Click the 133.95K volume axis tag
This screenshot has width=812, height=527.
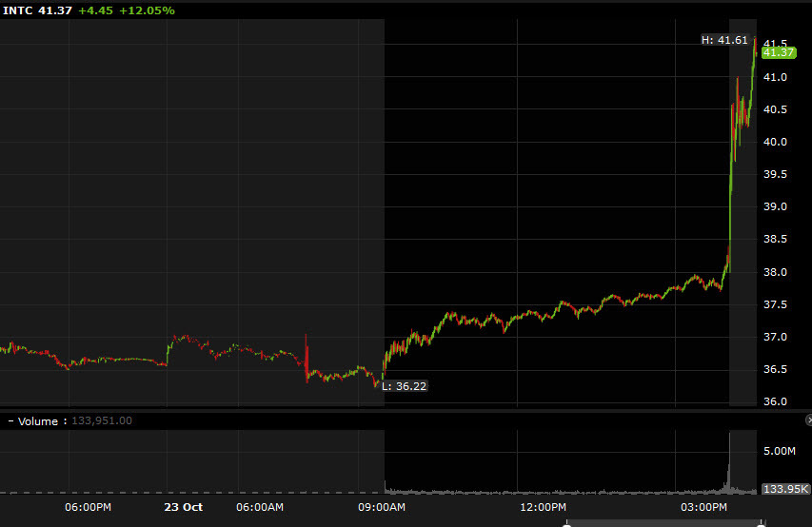tap(784, 489)
